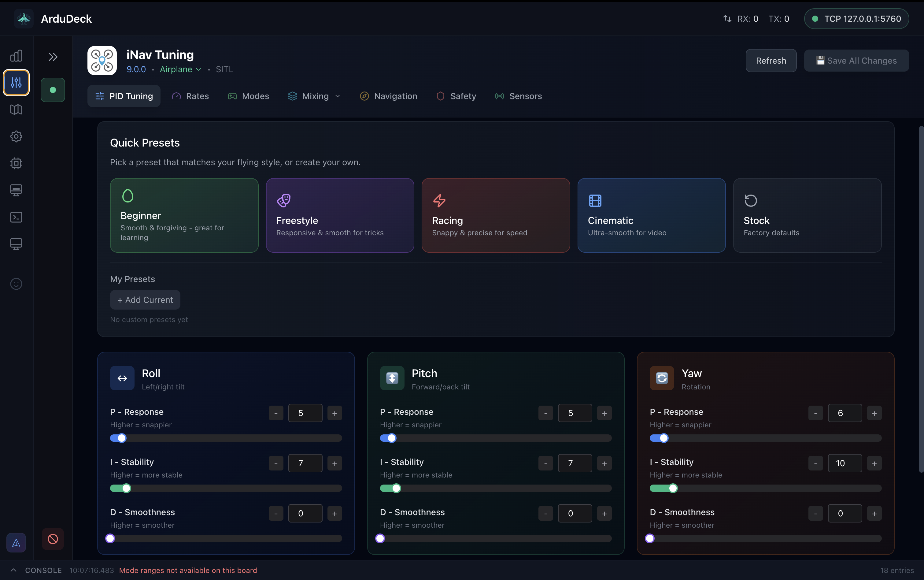
Task: Open the terminal CLI icon in sidebar
Action: [16, 217]
